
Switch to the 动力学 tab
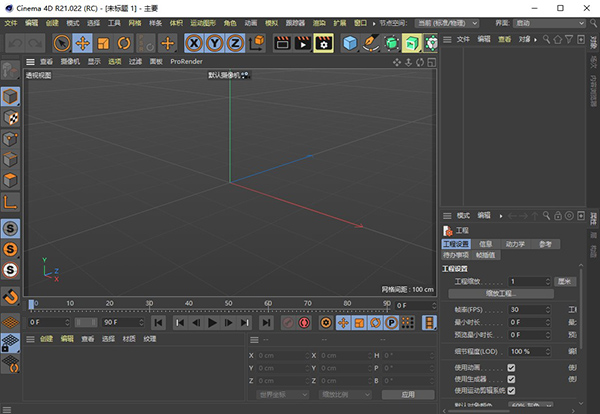515,244
